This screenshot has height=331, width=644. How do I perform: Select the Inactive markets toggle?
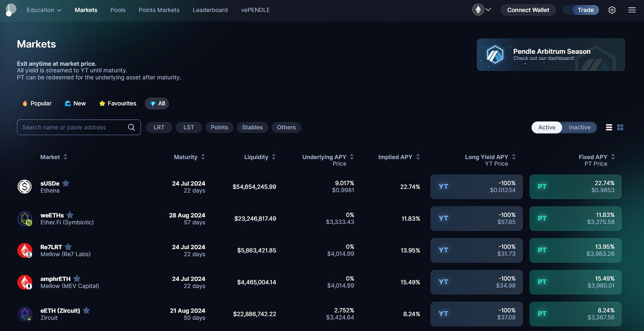(x=580, y=127)
